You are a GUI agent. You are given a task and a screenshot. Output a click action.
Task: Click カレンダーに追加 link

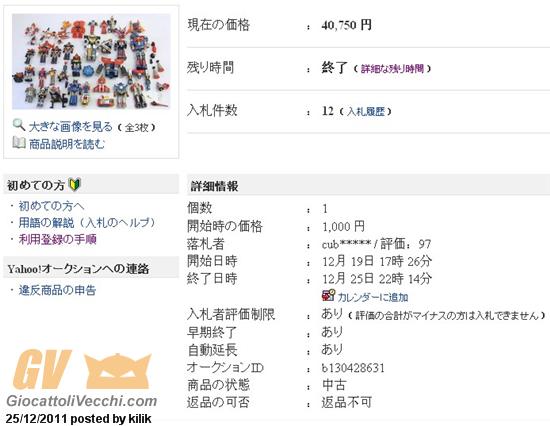coord(373,298)
